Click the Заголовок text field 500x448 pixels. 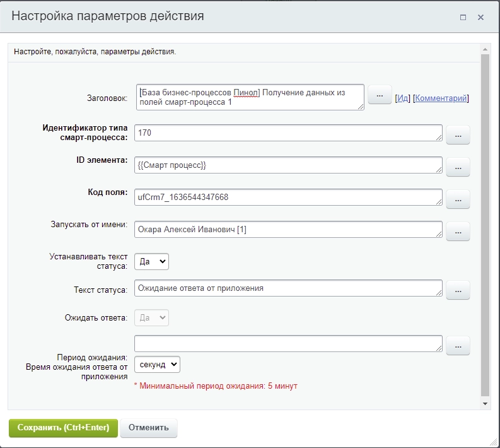click(250, 97)
